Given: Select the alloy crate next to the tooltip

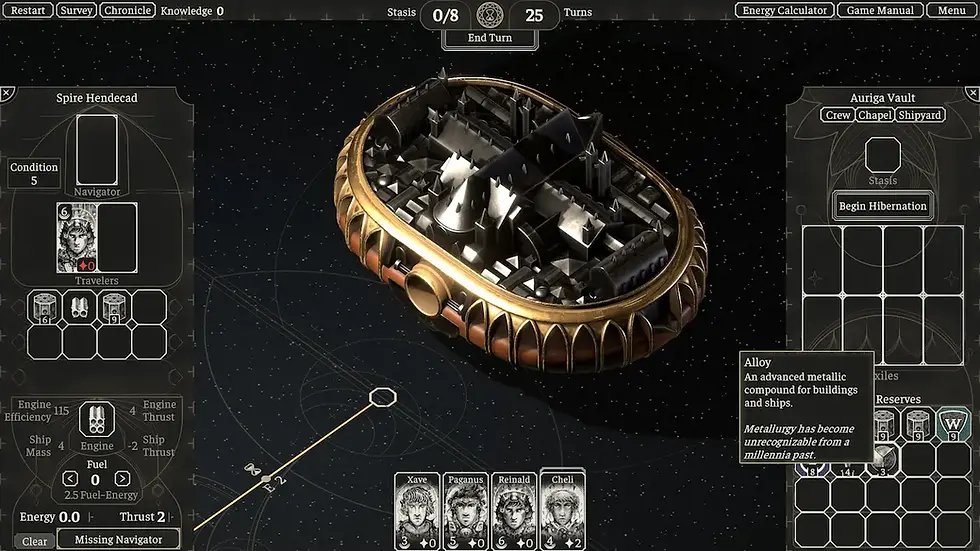Looking at the screenshot, I should [x=884, y=425].
